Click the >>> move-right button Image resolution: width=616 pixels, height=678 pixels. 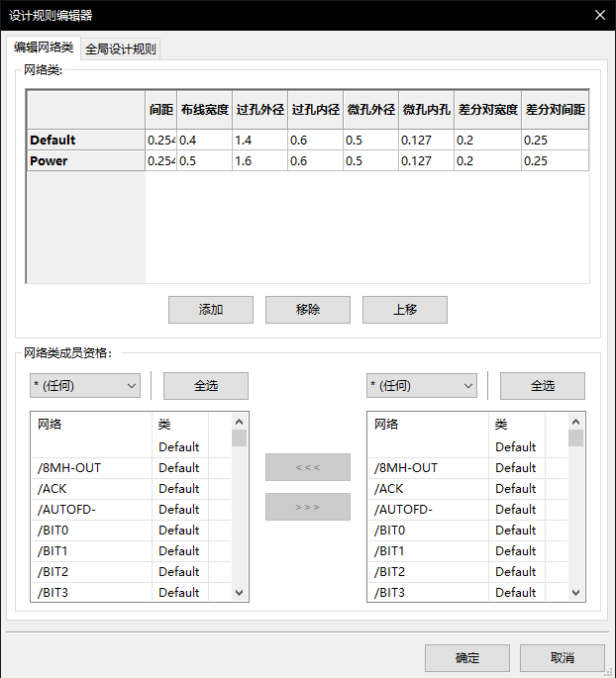(308, 507)
